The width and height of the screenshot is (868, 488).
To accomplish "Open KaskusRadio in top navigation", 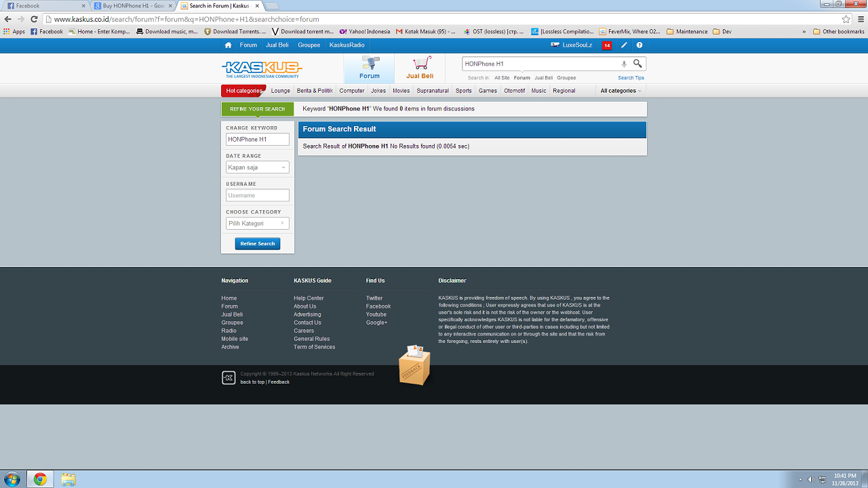I will click(x=347, y=45).
